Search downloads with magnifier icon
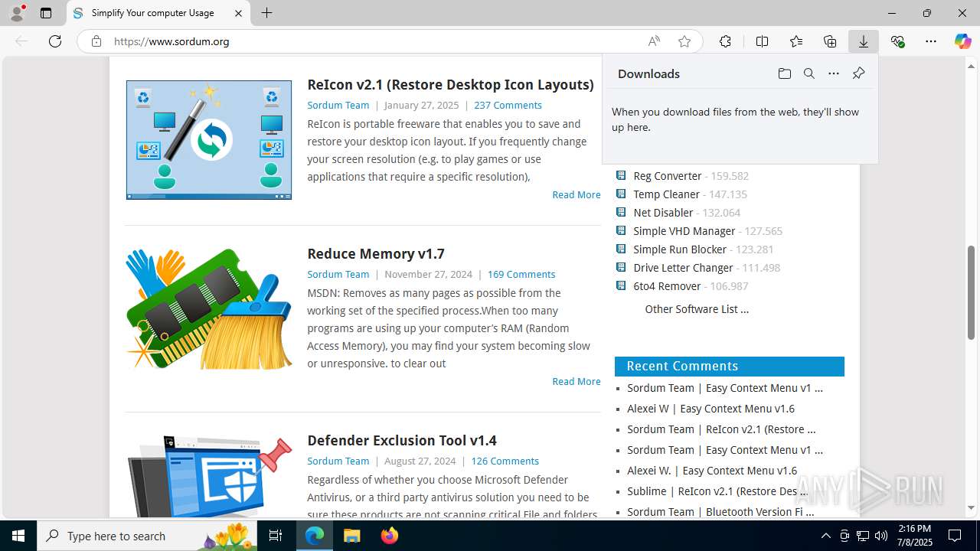Viewport: 980px width, 551px height. coord(808,73)
